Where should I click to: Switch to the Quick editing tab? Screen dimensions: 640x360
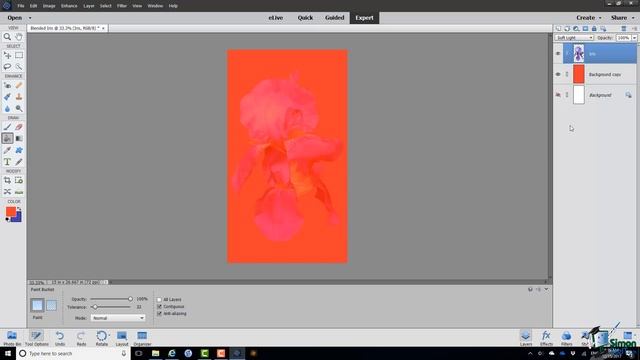(305, 18)
